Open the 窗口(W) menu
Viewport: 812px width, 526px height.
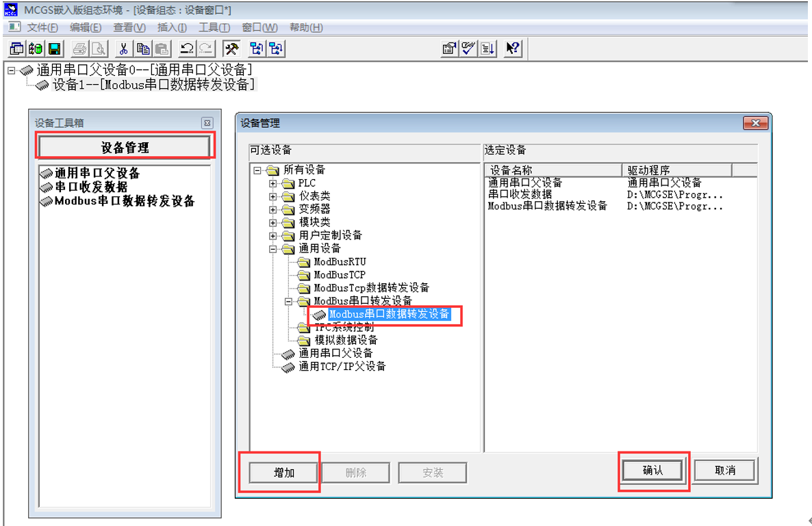[x=259, y=27]
